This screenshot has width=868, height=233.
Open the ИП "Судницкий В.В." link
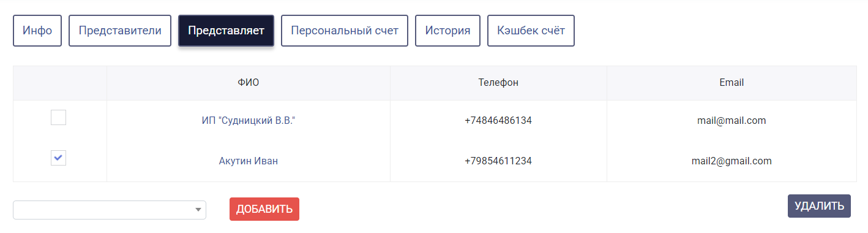249,121
